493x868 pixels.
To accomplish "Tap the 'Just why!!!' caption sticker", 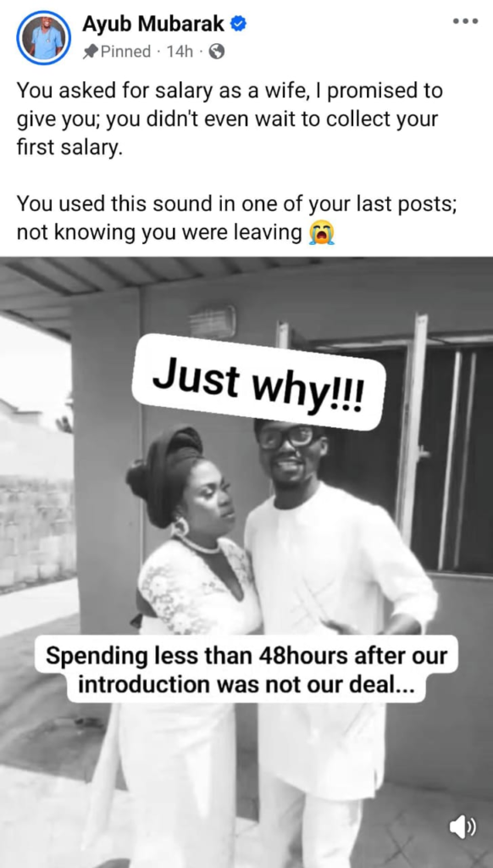I will tap(259, 382).
